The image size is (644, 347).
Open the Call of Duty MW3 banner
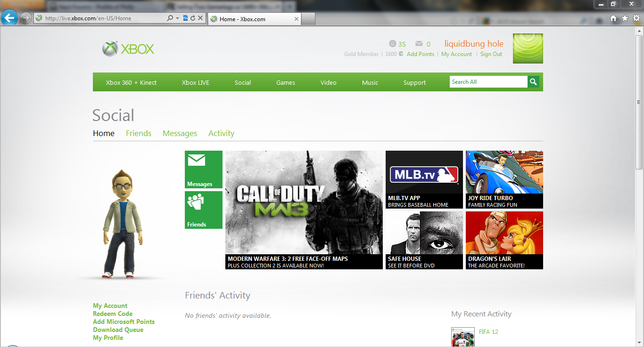pos(304,210)
